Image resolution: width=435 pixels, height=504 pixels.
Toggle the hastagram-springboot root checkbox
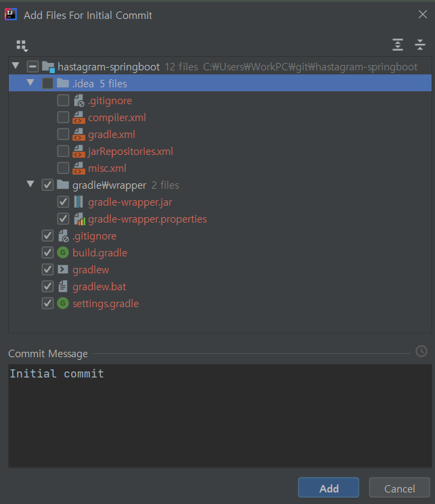coord(32,67)
